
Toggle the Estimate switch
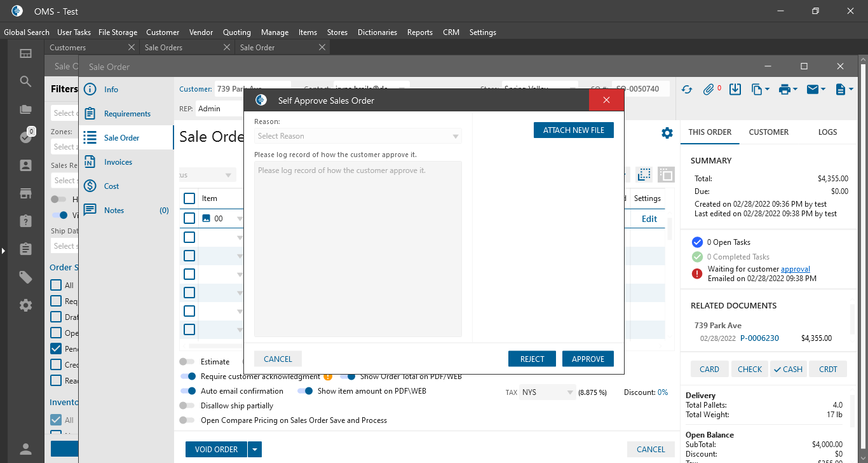coord(187,362)
